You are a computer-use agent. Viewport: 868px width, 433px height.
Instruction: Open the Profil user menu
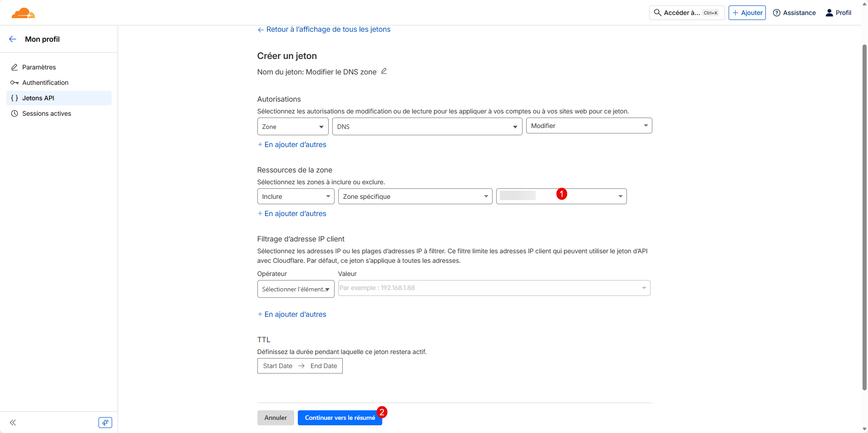click(x=838, y=13)
